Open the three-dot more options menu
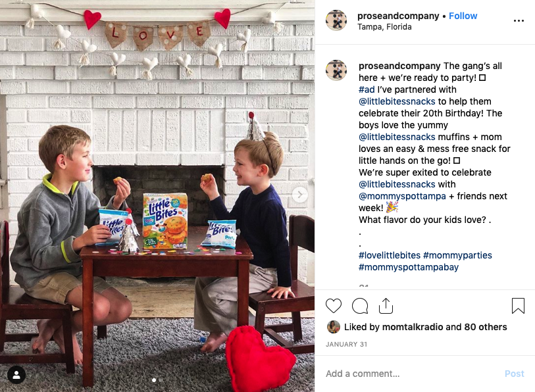 [519, 21]
